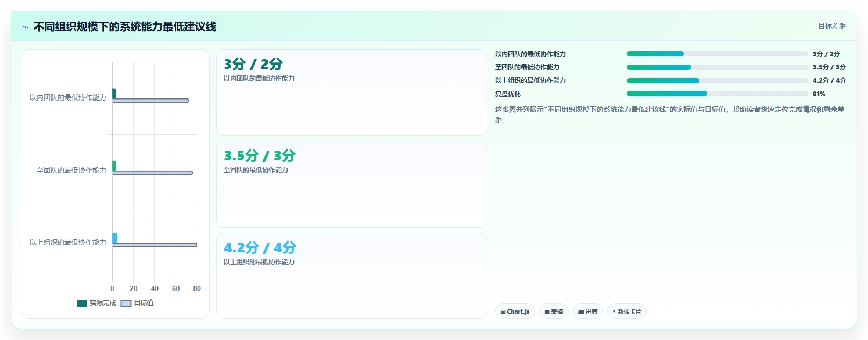Screen dimensions: 868x340
Task: Click the x-axis tick label 40
Action: pos(155,288)
